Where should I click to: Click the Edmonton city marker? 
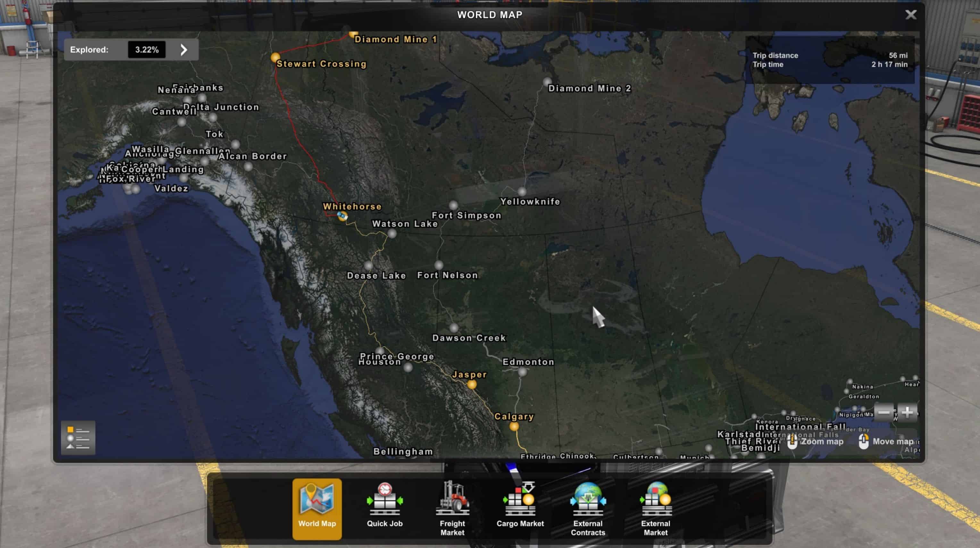tap(523, 372)
